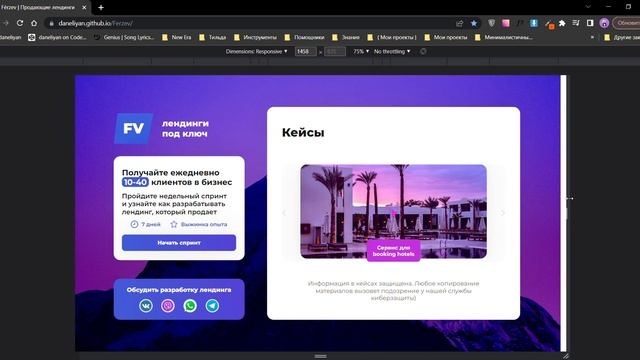Click the viewport bottom resize handle
The image size is (640, 360).
(x=320, y=356)
